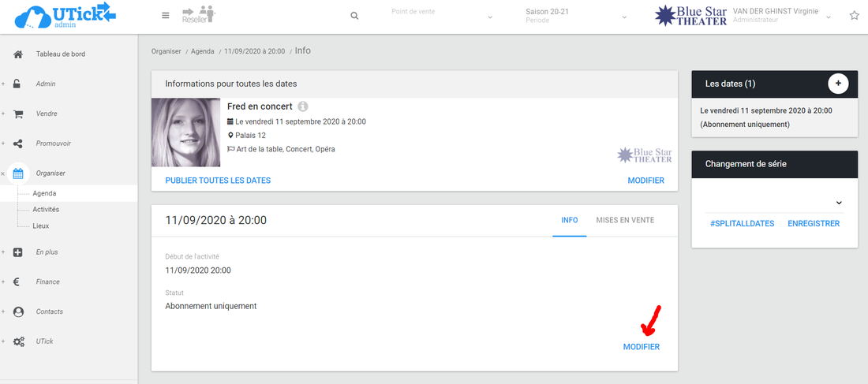Viewport: 868px width, 384px height.
Task: Open Activités in the sidebar
Action: [46, 210]
